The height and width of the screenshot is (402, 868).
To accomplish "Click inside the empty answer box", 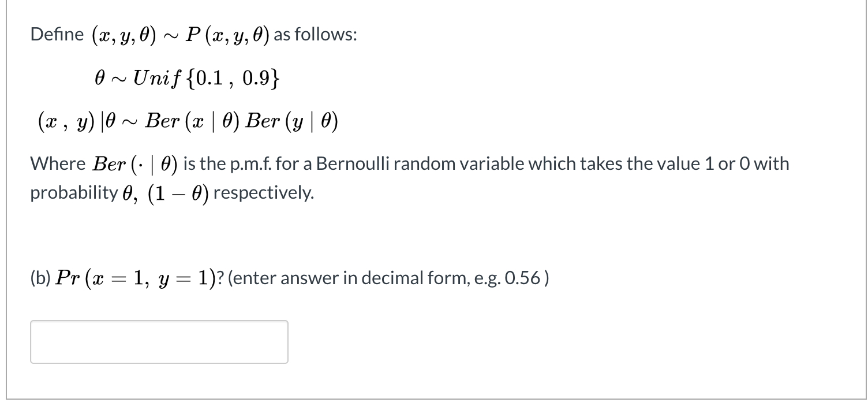I will click(159, 341).
